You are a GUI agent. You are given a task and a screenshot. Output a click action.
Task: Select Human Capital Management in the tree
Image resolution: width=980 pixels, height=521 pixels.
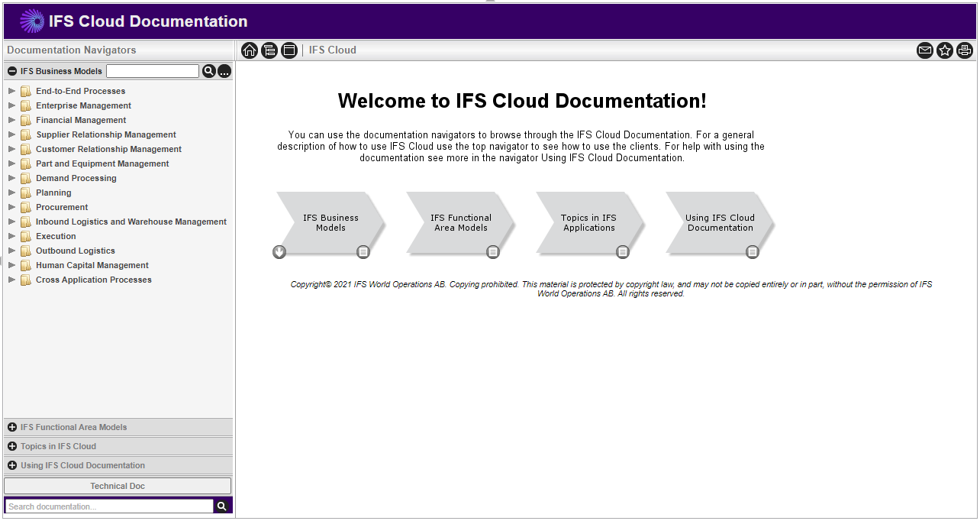point(92,265)
